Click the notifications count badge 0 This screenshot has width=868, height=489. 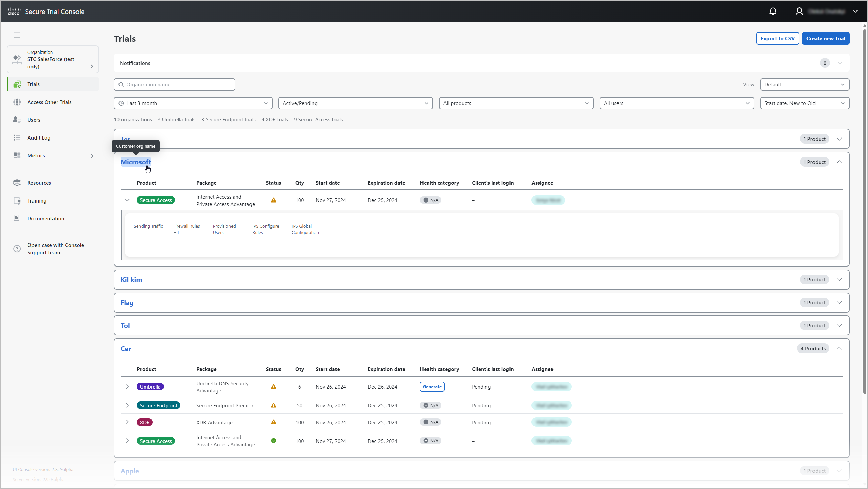click(825, 63)
